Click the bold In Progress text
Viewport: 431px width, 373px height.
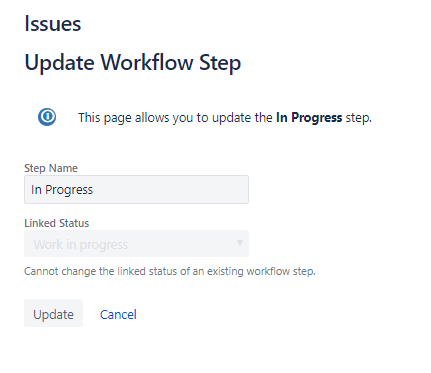309,118
